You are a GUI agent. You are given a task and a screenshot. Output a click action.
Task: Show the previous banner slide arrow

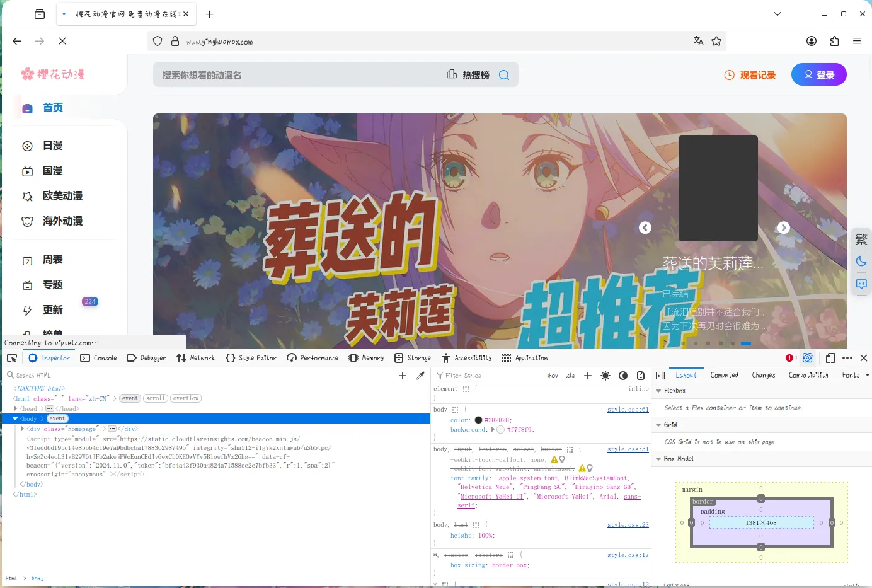[645, 228]
